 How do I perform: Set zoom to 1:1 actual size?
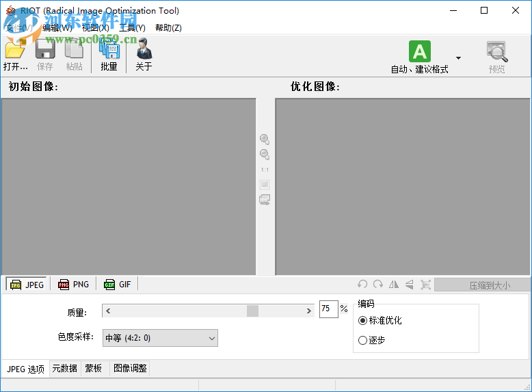[265, 170]
